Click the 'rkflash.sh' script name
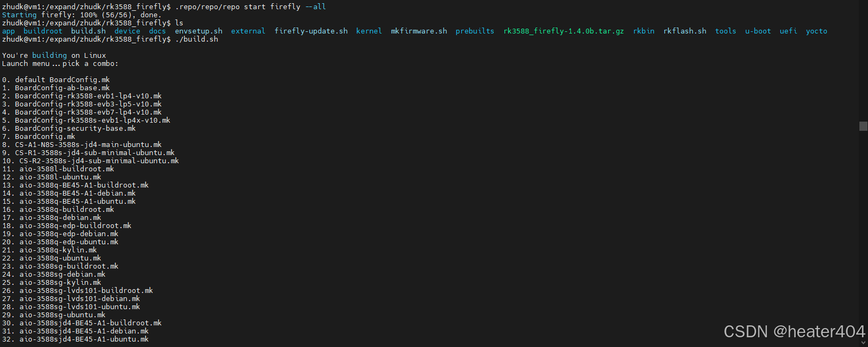The height and width of the screenshot is (347, 868). 685,31
